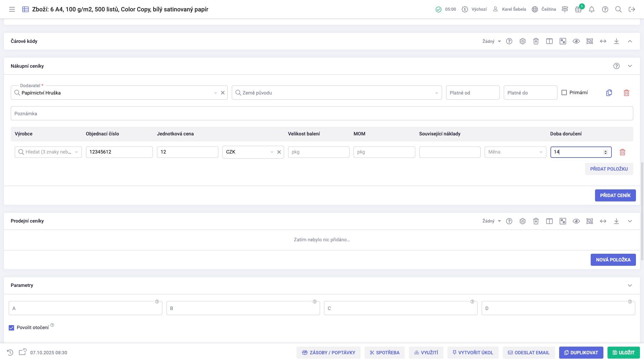Open the Měna currency dropdown
This screenshot has height=362, width=644.
coord(515,152)
